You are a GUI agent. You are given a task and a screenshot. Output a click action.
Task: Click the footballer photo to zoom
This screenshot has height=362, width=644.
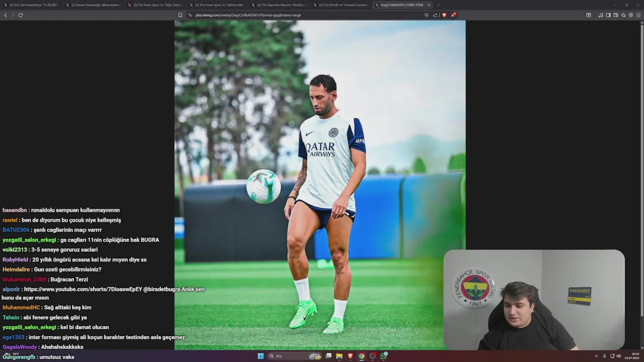coord(320,185)
